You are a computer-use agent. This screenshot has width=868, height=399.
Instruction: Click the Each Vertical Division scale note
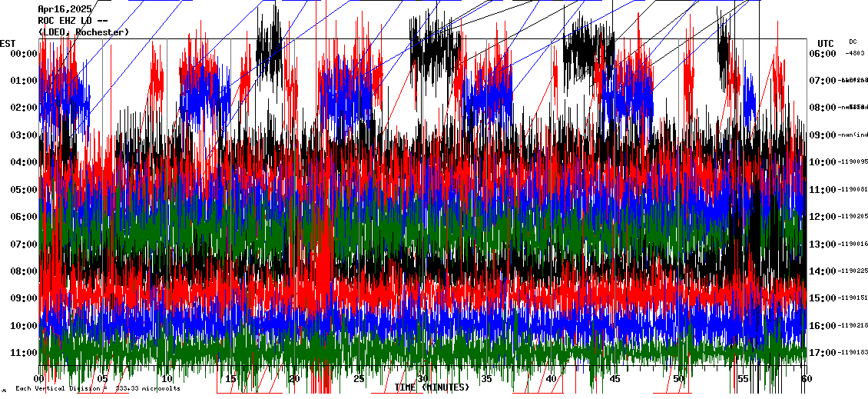coord(98,389)
